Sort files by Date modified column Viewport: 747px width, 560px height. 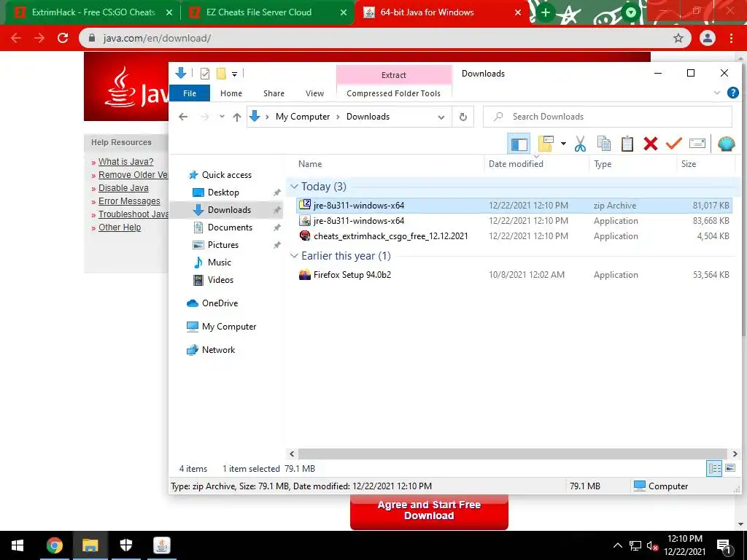pyautogui.click(x=516, y=164)
